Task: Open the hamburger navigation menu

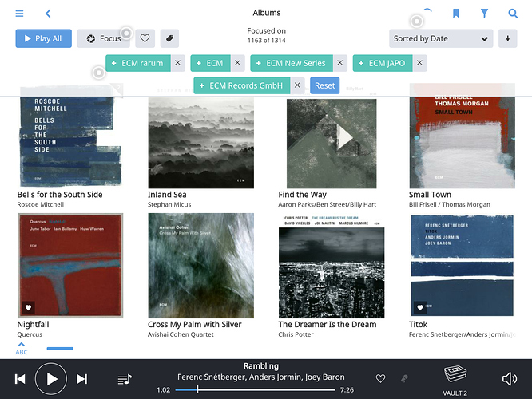Action: [x=19, y=14]
